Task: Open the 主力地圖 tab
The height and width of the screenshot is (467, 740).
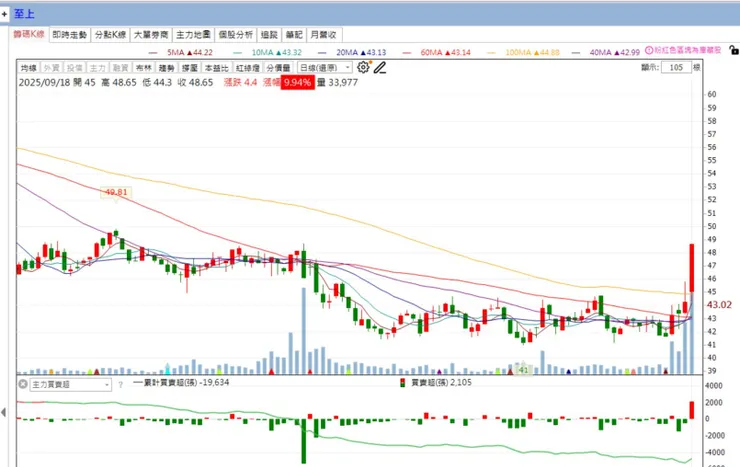Action: 193,35
